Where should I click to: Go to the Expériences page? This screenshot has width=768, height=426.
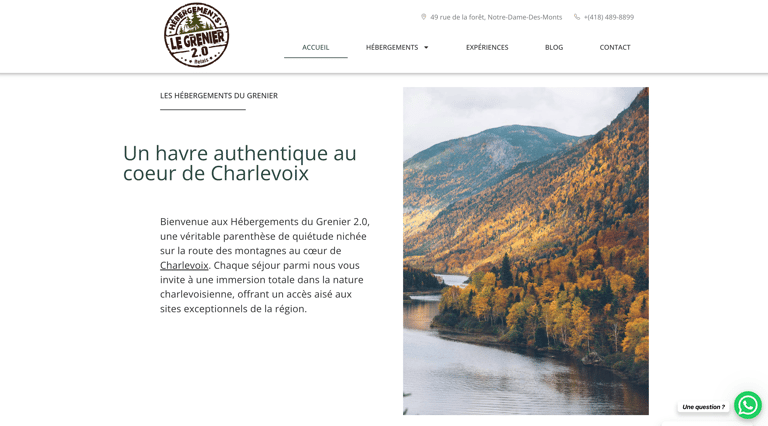(487, 47)
